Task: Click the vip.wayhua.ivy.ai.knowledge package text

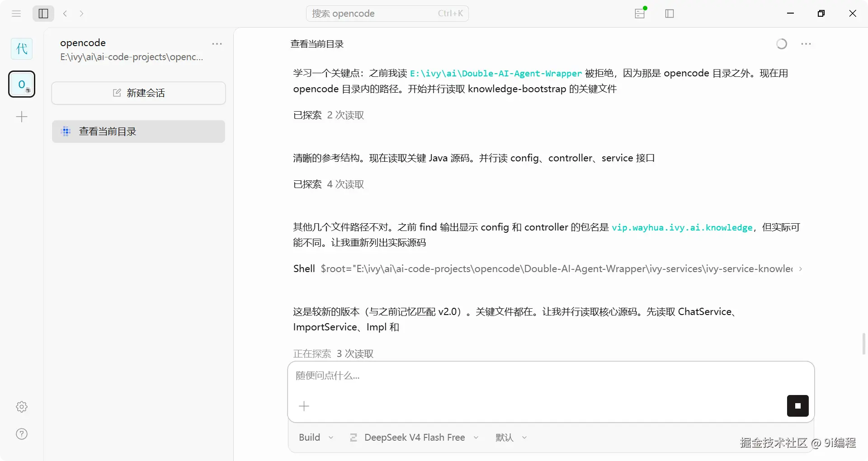Action: 682,228
